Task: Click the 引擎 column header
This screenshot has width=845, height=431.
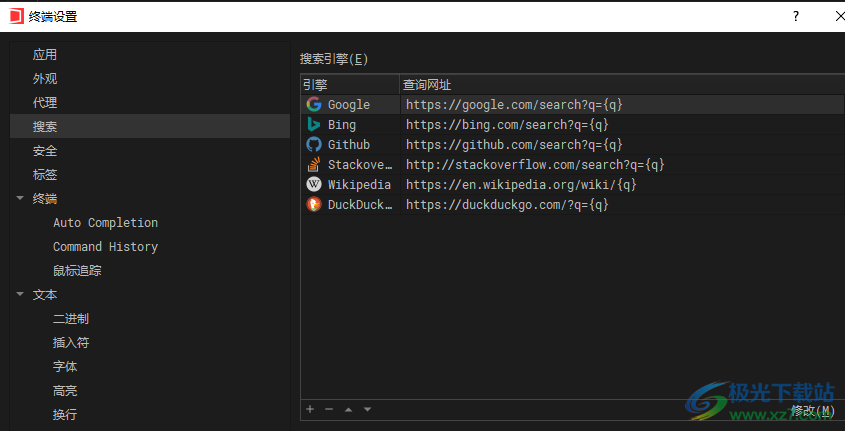Action: (350, 85)
